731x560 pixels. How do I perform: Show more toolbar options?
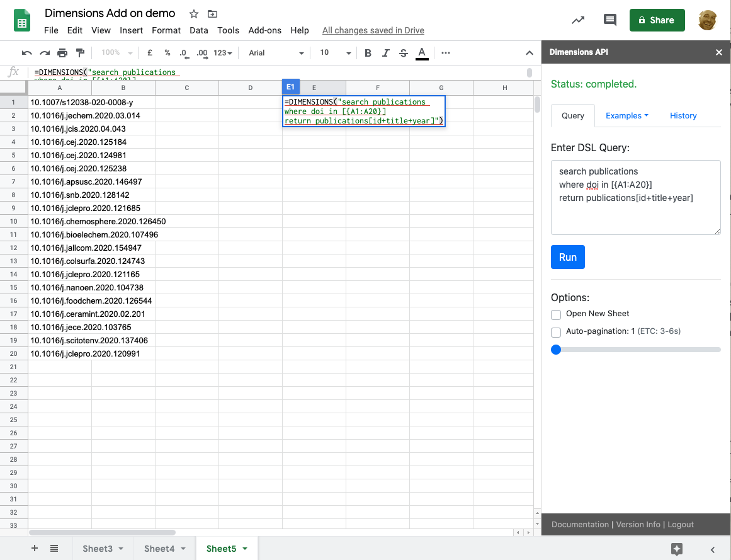446,53
